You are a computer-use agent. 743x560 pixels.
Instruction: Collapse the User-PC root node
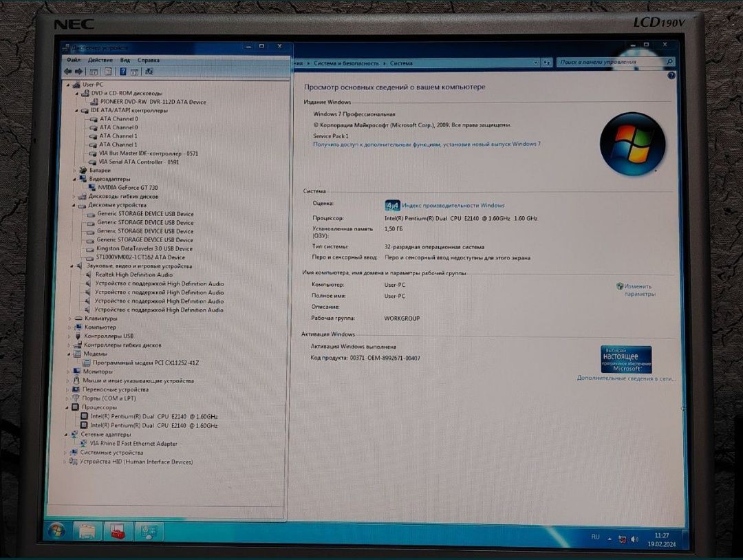(x=68, y=85)
